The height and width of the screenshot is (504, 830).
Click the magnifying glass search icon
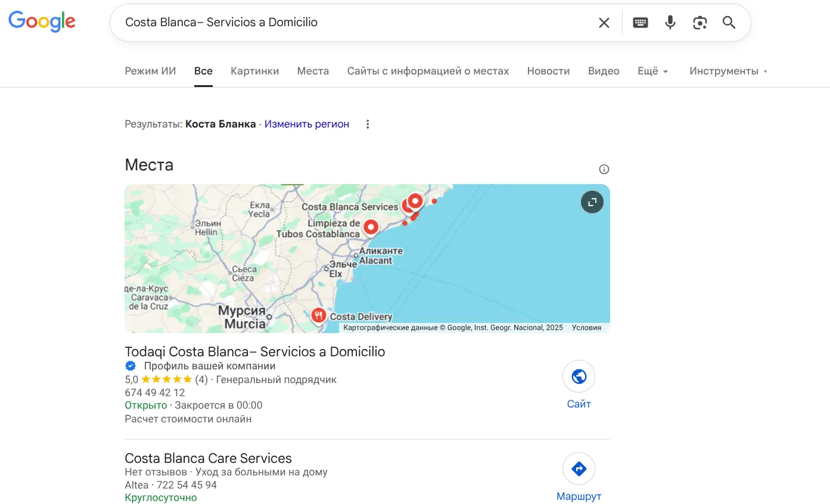coord(729,22)
